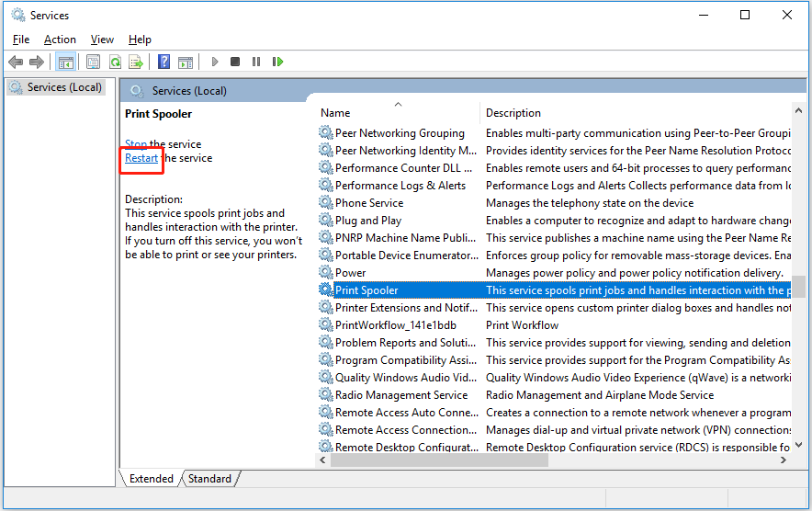Image resolution: width=812 pixels, height=511 pixels.
Task: Click the Start Service play icon
Action: [215, 62]
